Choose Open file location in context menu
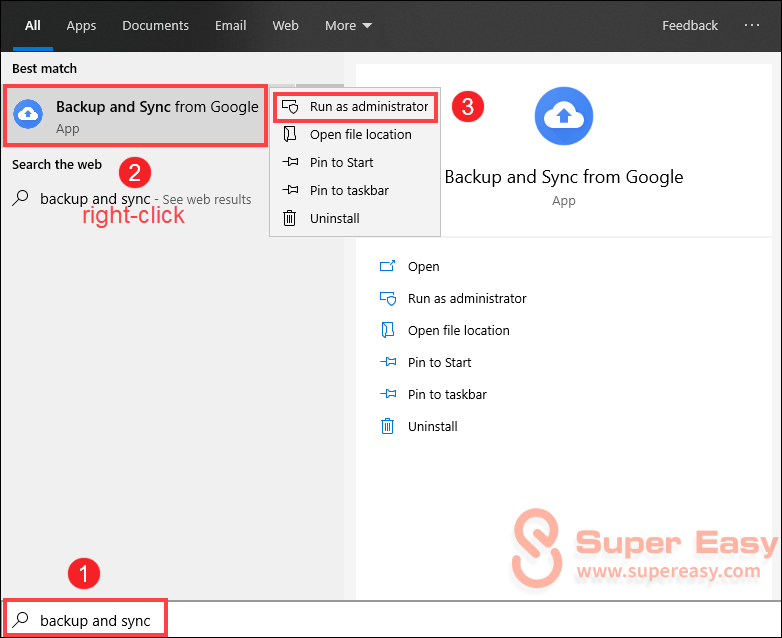The image size is (782, 638). coord(355,135)
